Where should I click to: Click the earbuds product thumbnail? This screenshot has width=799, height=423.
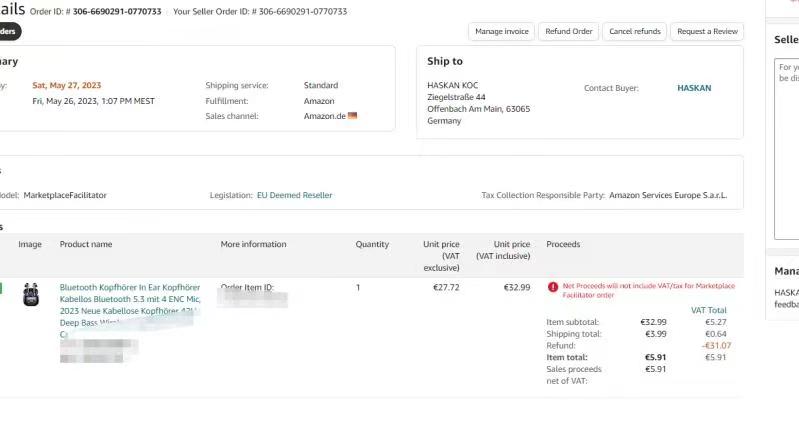[31, 295]
